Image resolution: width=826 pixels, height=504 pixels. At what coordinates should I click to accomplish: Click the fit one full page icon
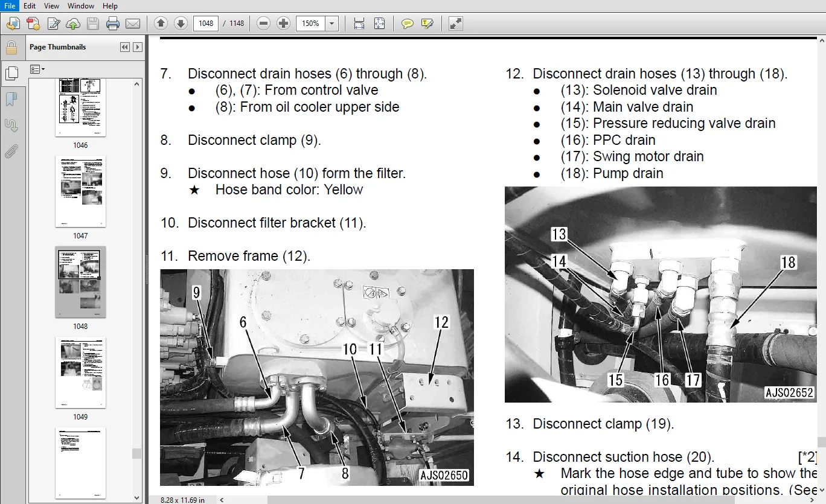point(379,24)
